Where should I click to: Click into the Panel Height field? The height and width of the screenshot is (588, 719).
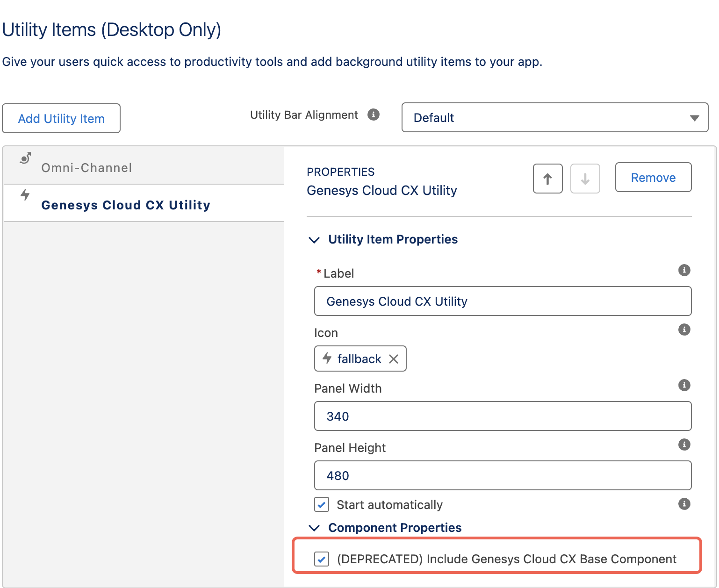tap(503, 475)
